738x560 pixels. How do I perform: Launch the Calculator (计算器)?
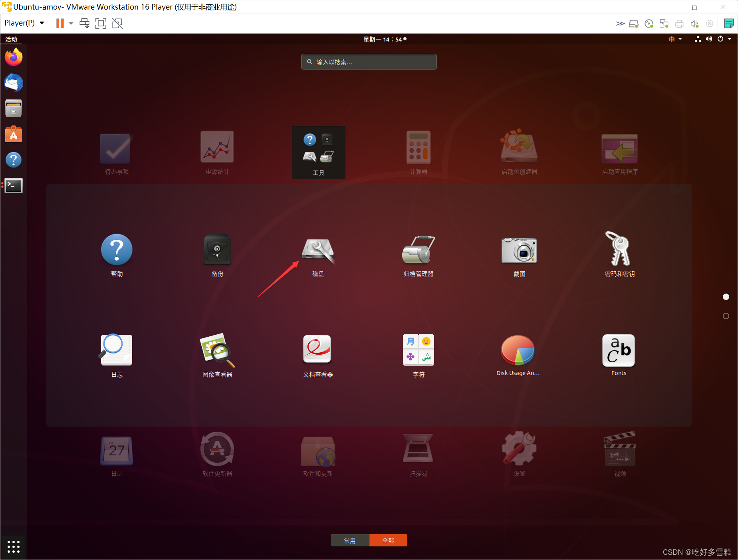tap(419, 153)
